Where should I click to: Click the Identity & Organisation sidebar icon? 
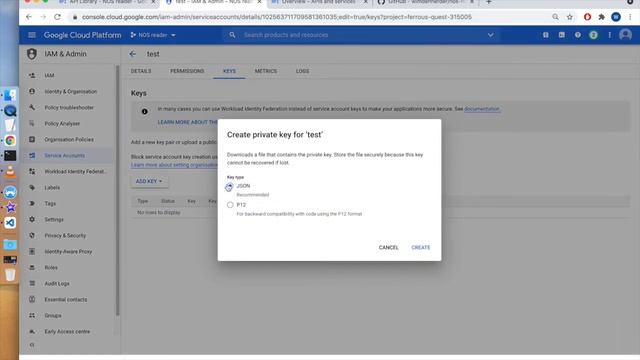(32, 91)
